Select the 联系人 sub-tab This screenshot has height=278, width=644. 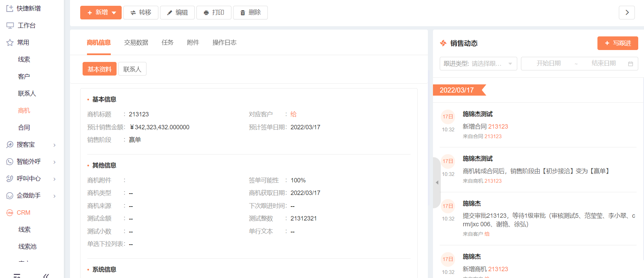pyautogui.click(x=132, y=69)
